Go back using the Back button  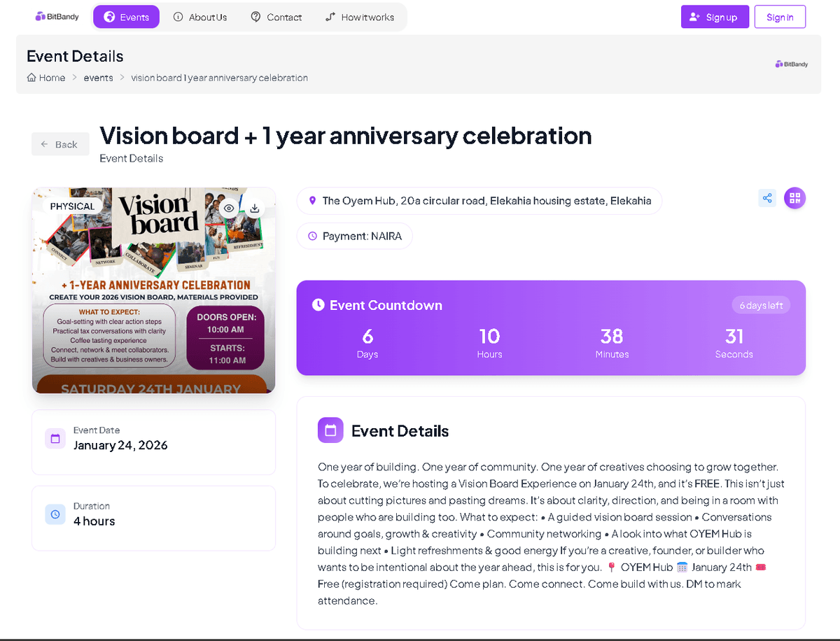click(x=60, y=144)
